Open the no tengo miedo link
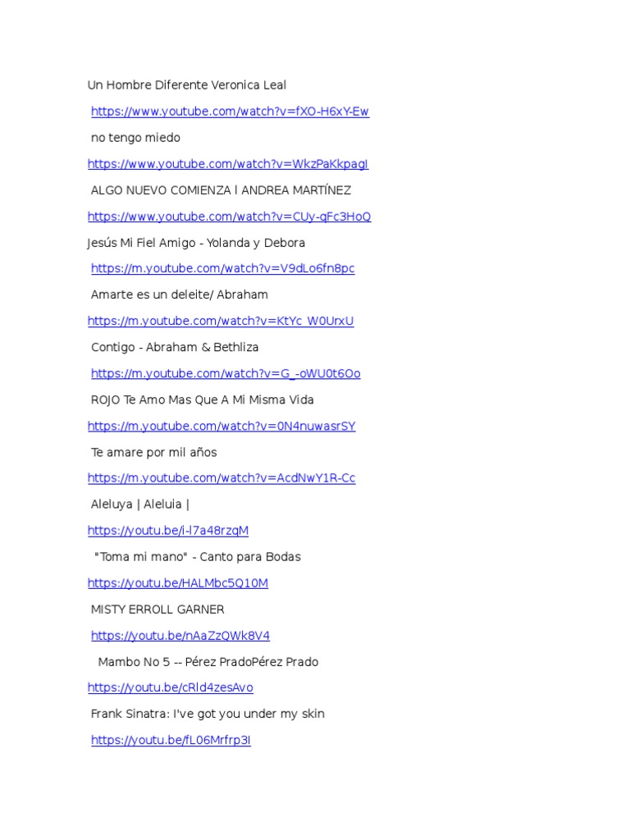The width and height of the screenshot is (630, 840). 228,164
